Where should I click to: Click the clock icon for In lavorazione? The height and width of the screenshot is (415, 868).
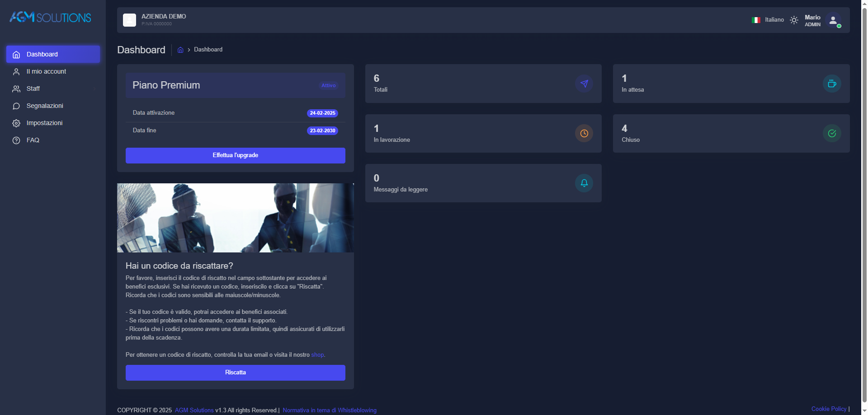(584, 133)
